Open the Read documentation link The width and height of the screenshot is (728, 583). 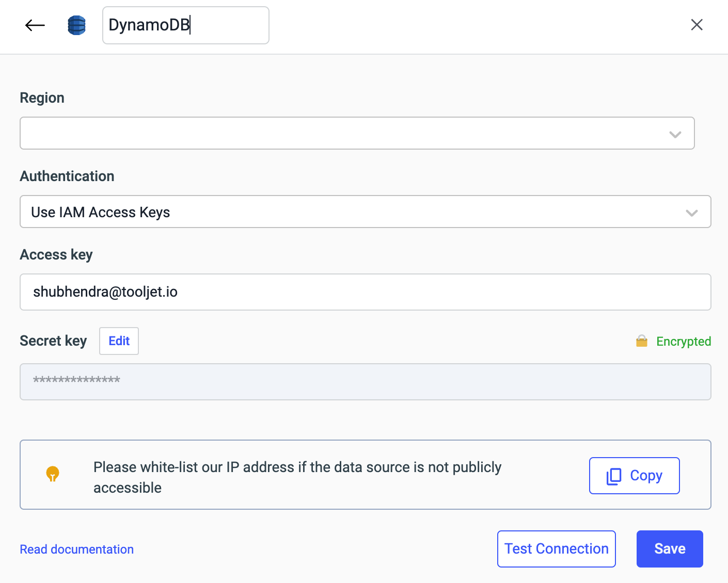tap(77, 549)
